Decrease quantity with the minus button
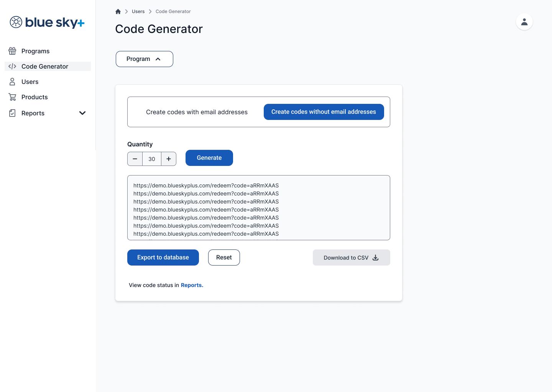This screenshot has height=392, width=552. pos(135,159)
